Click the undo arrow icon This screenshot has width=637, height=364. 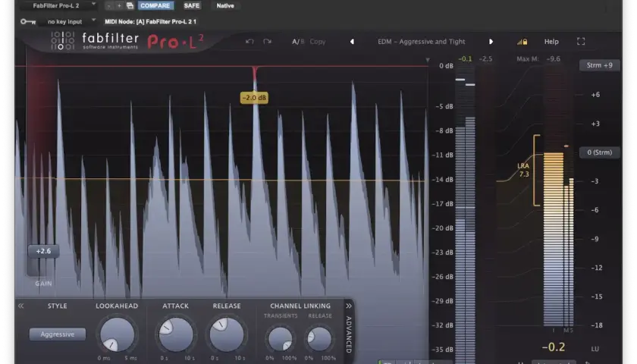point(249,42)
